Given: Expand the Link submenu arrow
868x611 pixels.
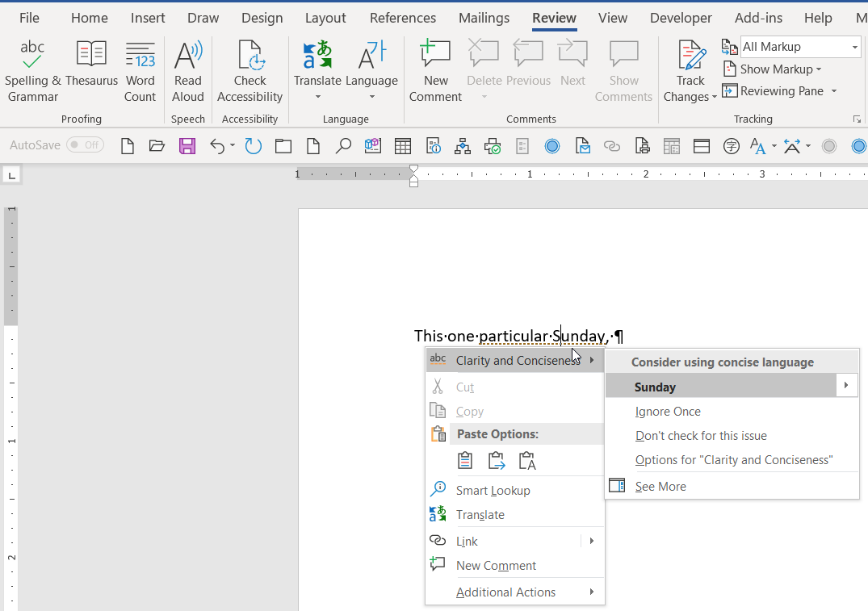Looking at the screenshot, I should click(x=592, y=541).
